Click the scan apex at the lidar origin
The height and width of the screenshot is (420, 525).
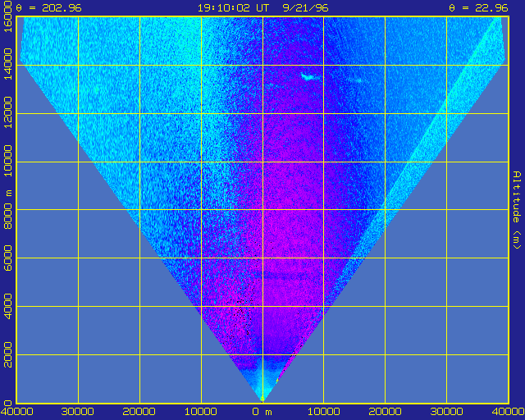tap(262, 399)
